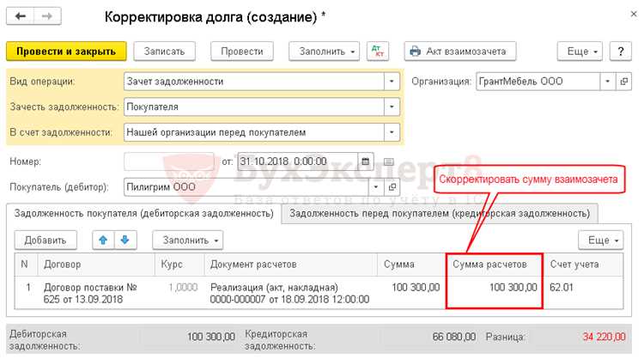Viewport: 644px width, 359px height.
Task: Click N column header
Action: tap(26, 265)
